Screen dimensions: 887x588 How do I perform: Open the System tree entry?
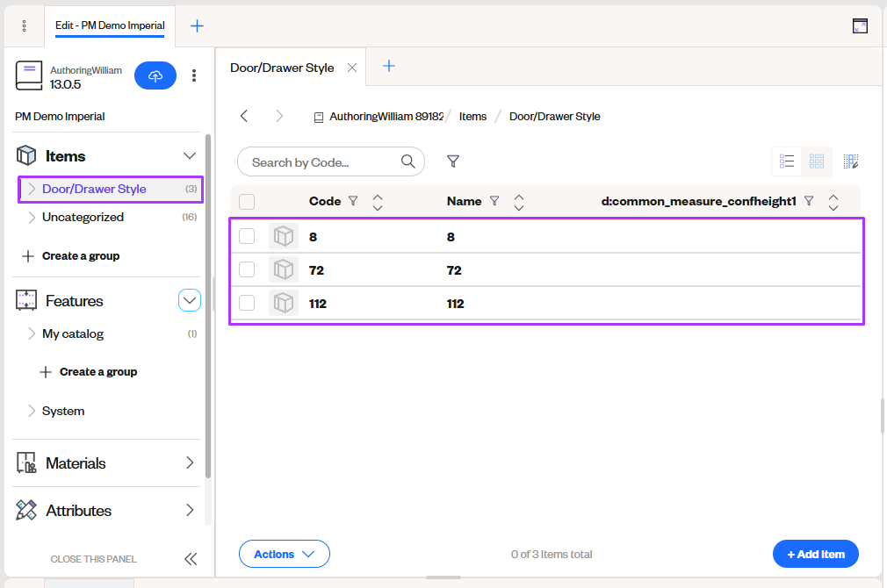pyautogui.click(x=62, y=411)
